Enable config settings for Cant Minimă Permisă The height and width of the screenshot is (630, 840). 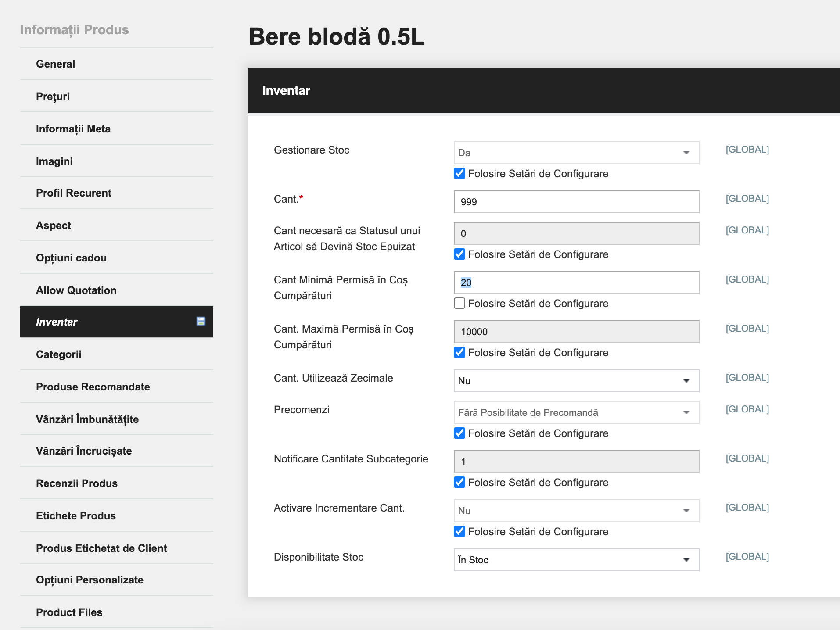pyautogui.click(x=459, y=303)
